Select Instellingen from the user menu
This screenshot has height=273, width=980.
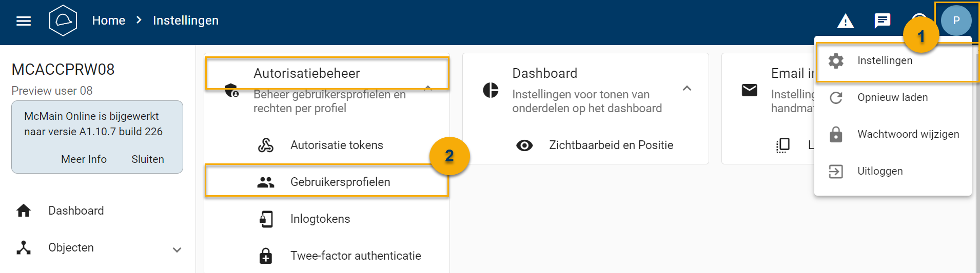pyautogui.click(x=885, y=60)
